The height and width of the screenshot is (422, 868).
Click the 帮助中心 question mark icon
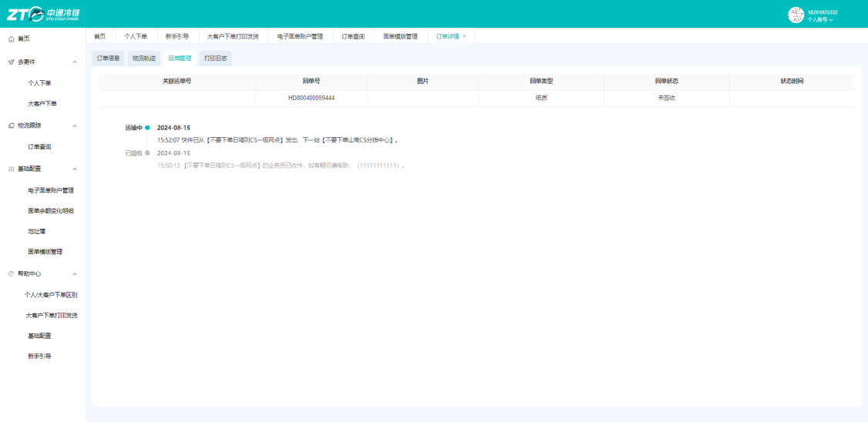(x=11, y=274)
